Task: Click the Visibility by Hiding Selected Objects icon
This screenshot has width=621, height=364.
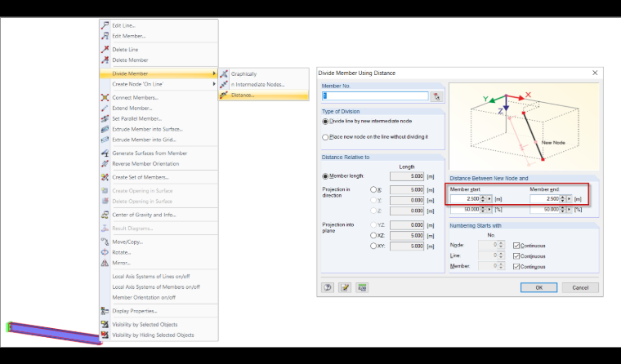Action: [x=105, y=335]
